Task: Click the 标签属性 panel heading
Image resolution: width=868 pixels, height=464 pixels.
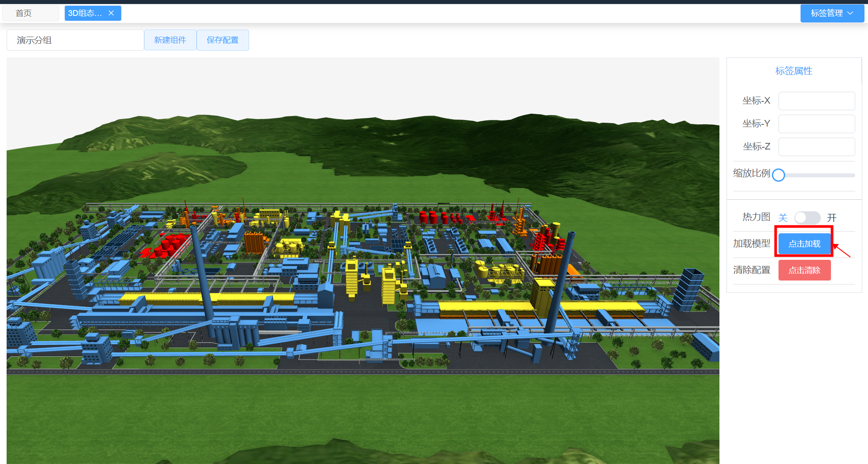Action: coord(793,71)
